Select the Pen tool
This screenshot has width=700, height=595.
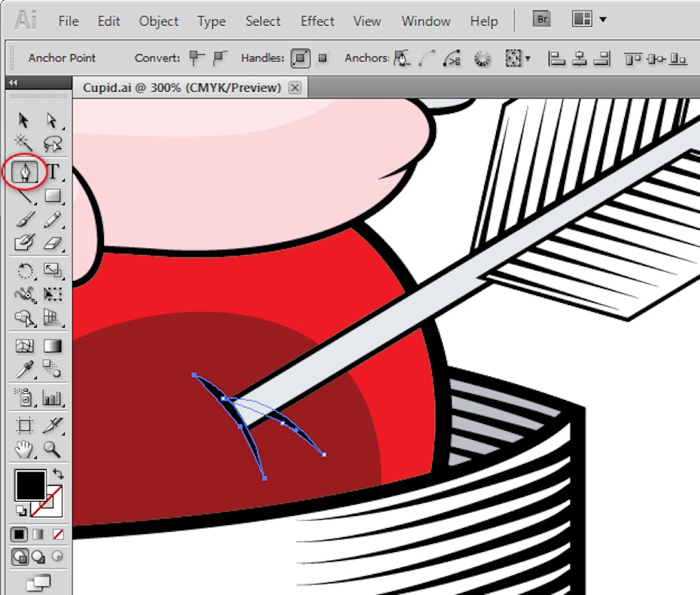click(x=26, y=172)
